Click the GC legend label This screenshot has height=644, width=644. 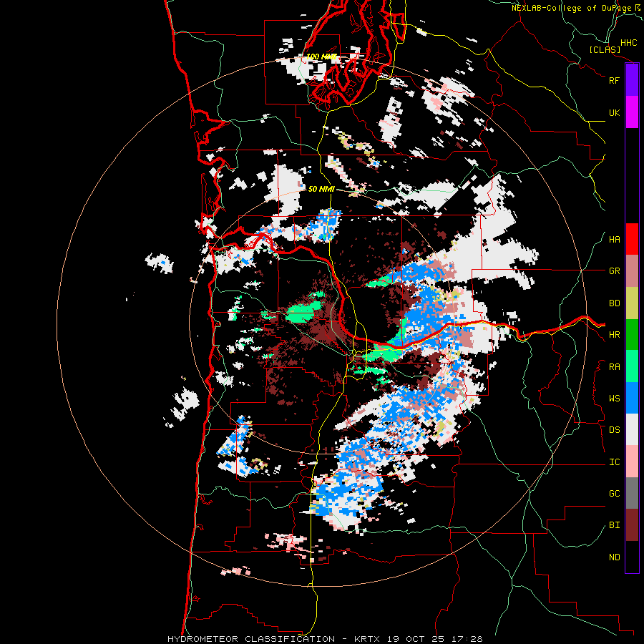(x=614, y=494)
